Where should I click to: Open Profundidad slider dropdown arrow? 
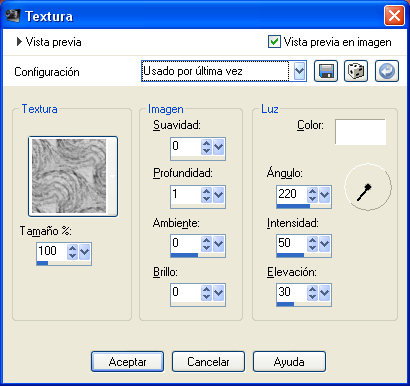[218, 195]
